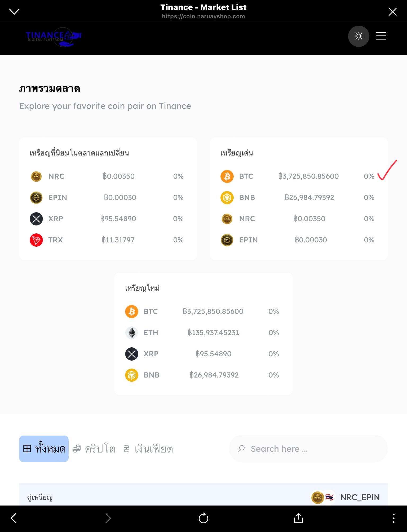Click BNB icon in the เหรียญเด่น card
Image resolution: width=407 pixels, height=532 pixels.
pyautogui.click(x=227, y=198)
